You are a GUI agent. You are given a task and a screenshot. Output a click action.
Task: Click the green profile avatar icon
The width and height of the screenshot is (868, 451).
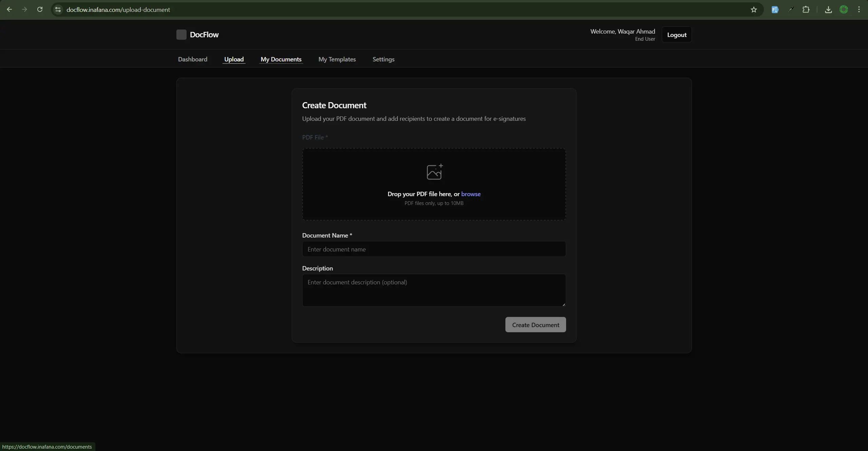(x=844, y=10)
